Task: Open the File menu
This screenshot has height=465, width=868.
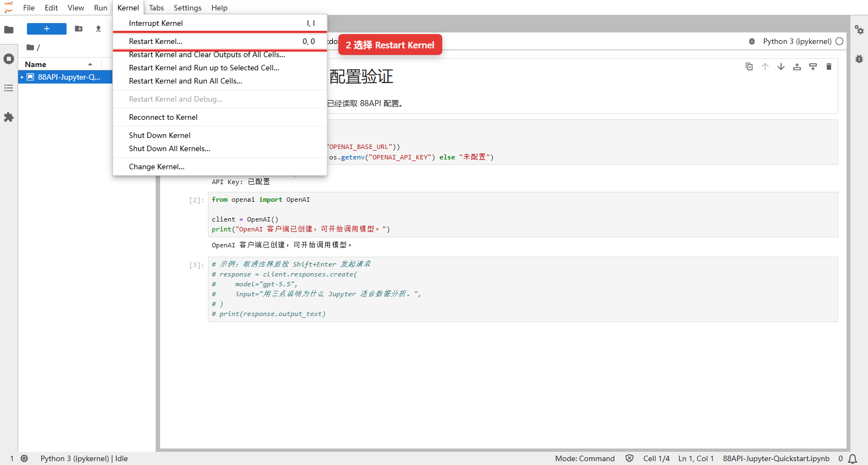Action: coord(29,8)
